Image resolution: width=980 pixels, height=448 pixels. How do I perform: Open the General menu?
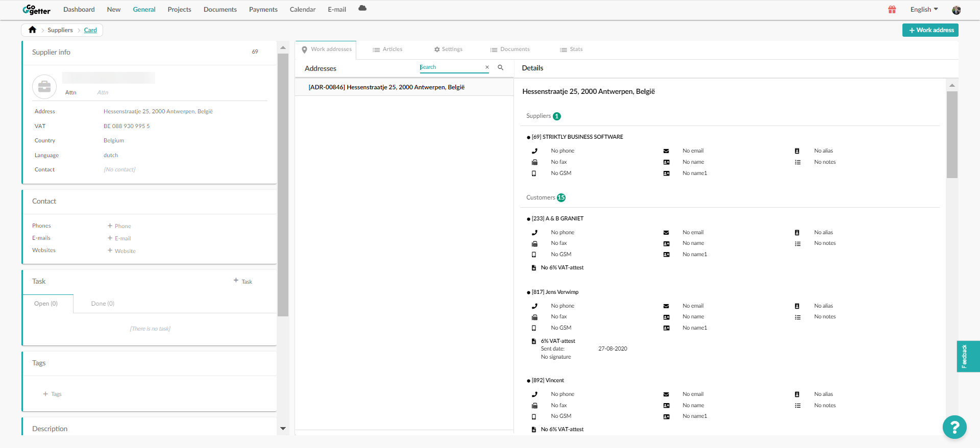[144, 9]
